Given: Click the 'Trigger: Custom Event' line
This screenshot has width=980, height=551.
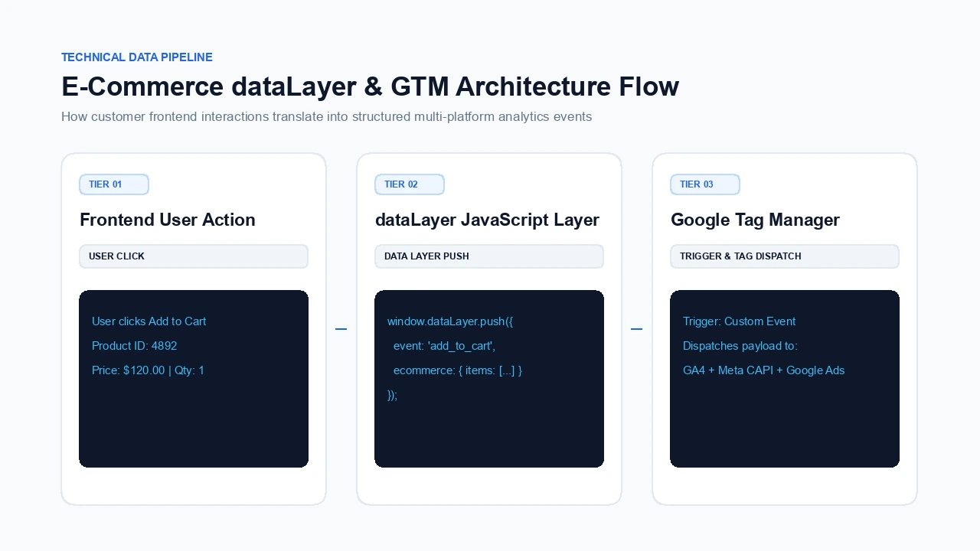Looking at the screenshot, I should [x=739, y=321].
